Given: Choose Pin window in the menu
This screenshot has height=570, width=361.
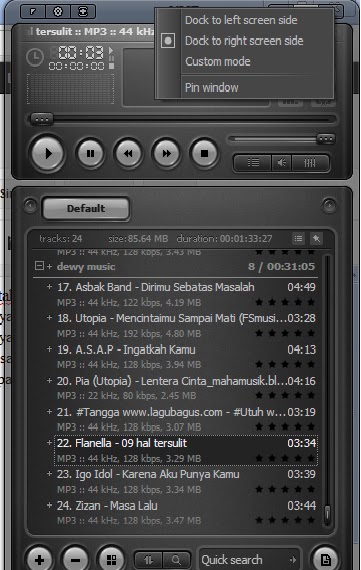Looking at the screenshot, I should coord(212,88).
